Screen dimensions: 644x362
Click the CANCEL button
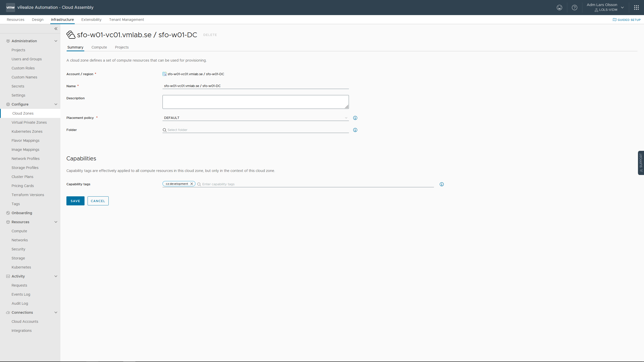pos(98,201)
